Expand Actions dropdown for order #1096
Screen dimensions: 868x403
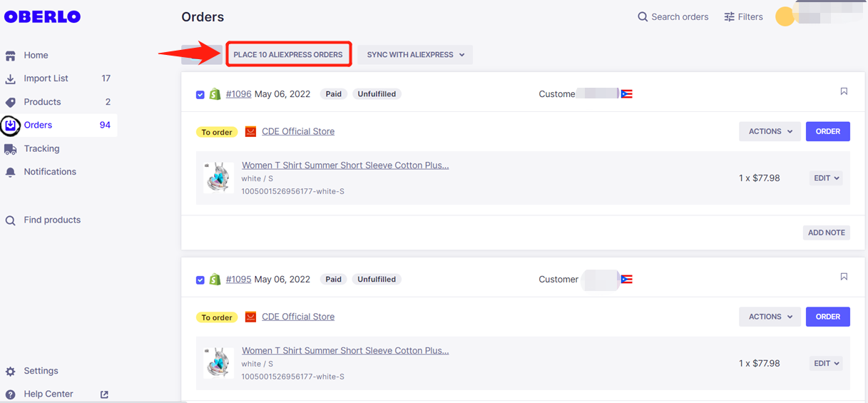tap(770, 131)
